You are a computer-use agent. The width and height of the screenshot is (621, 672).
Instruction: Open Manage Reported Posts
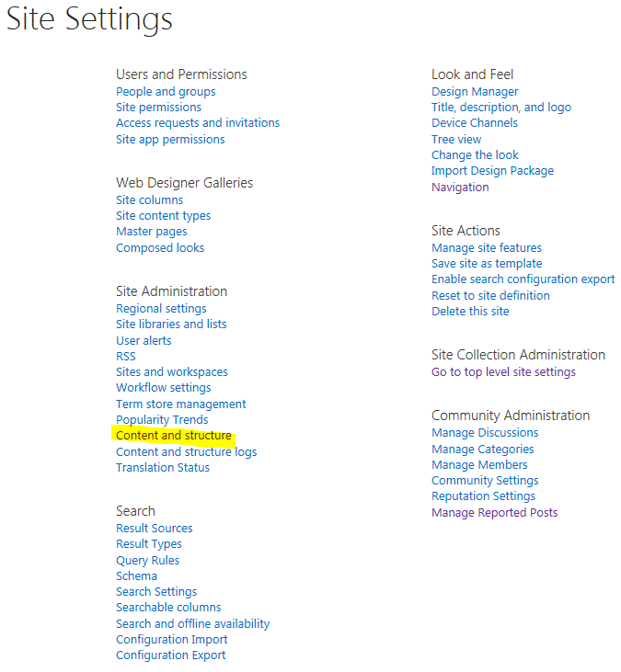(x=494, y=513)
